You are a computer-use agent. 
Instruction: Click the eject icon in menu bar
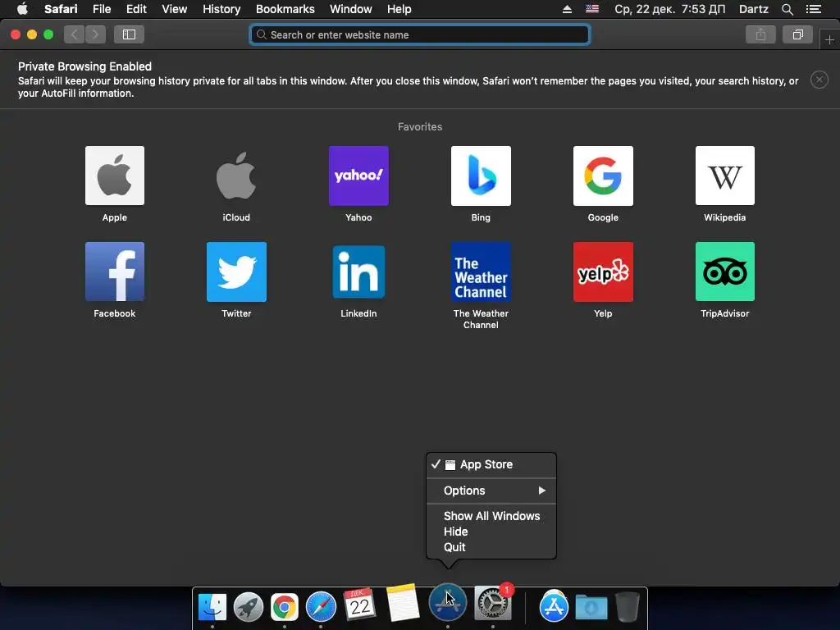point(567,9)
